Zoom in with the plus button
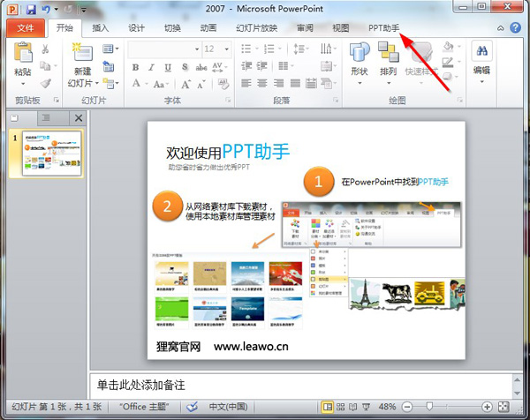This screenshot has width=530, height=420. click(x=487, y=407)
